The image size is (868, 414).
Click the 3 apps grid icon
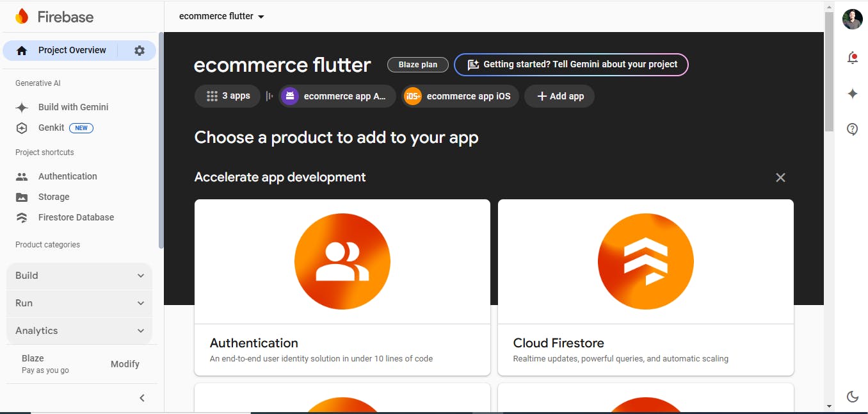pos(213,96)
